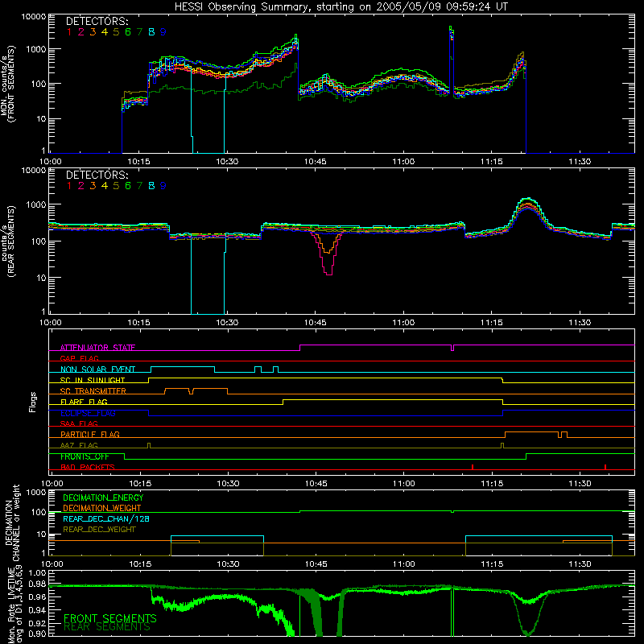The width and height of the screenshot is (644, 644).
Task: Click DETECTORS: heading in rear segments plot
Action: pos(97,175)
